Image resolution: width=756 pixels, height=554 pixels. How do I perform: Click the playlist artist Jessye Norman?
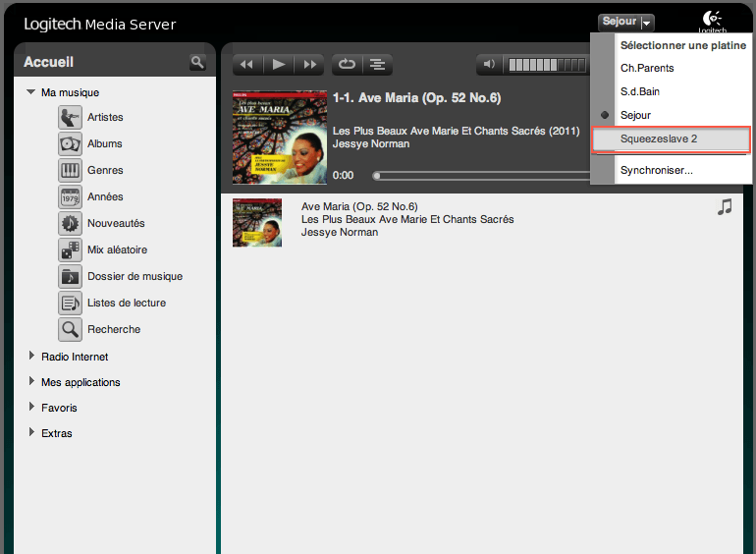[x=340, y=232]
